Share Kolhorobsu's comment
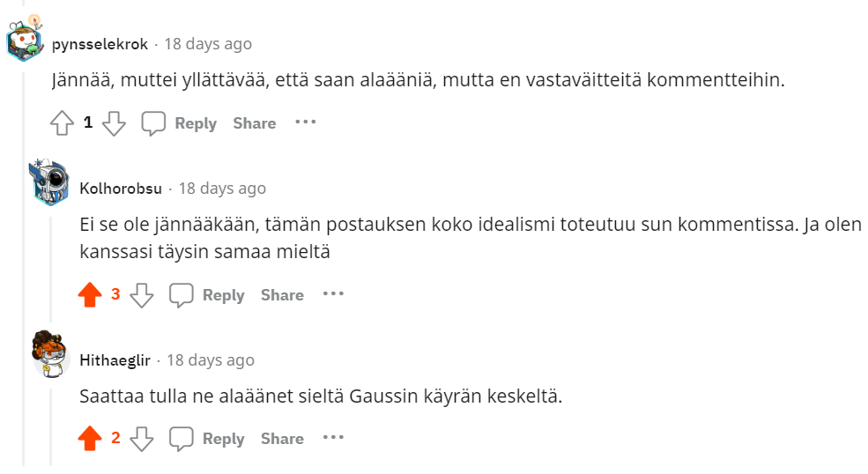868x474 pixels. pos(282,295)
